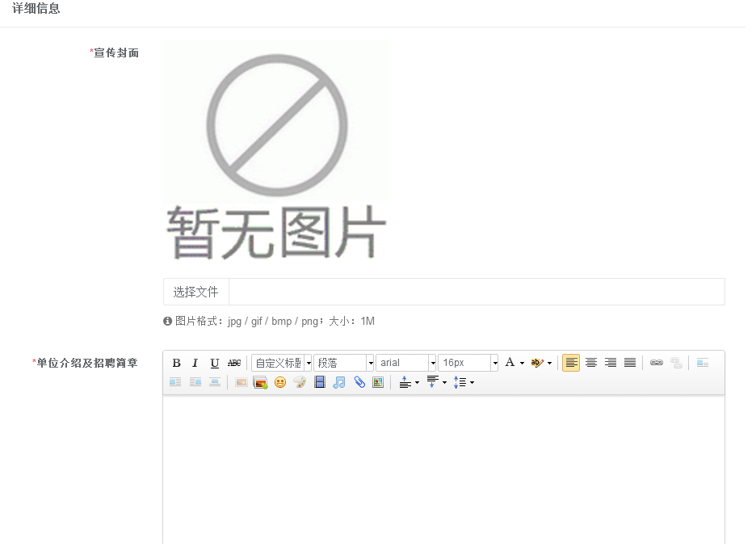Click the 选择文件 button

tap(196, 292)
